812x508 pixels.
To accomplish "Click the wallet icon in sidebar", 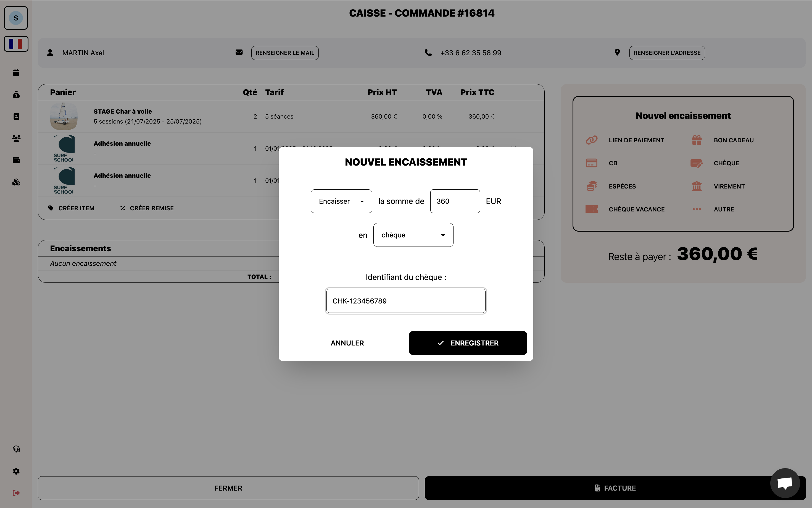I will click(16, 160).
